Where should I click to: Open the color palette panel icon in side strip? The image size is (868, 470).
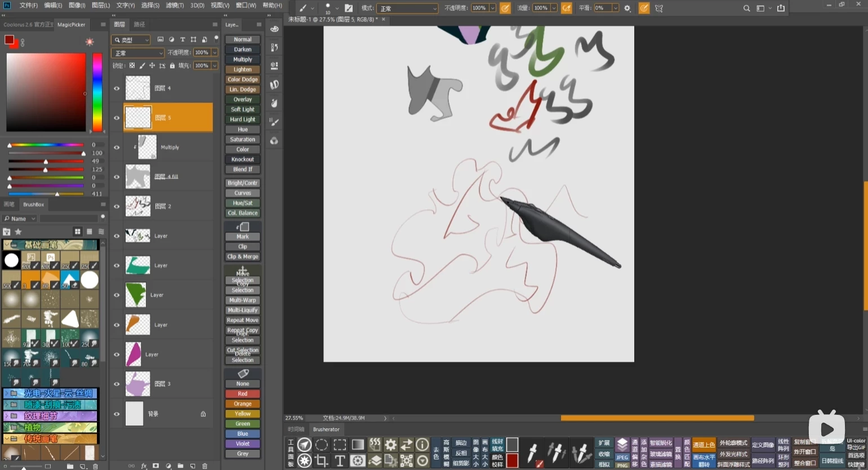pyautogui.click(x=274, y=29)
